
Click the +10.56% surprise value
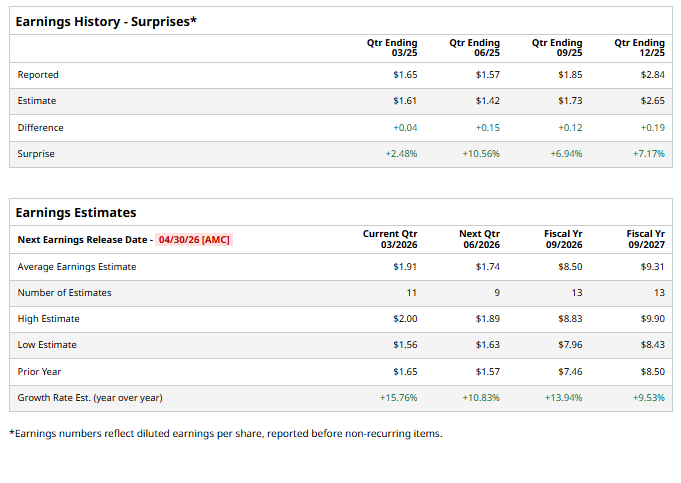pyautogui.click(x=481, y=154)
